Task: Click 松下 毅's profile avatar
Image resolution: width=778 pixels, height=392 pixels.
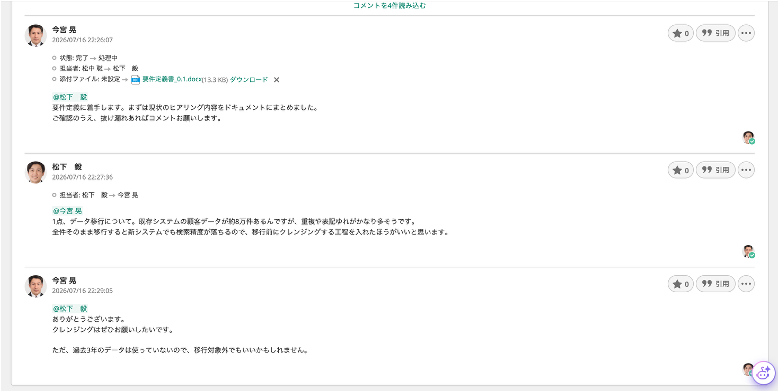Action: 36,172
